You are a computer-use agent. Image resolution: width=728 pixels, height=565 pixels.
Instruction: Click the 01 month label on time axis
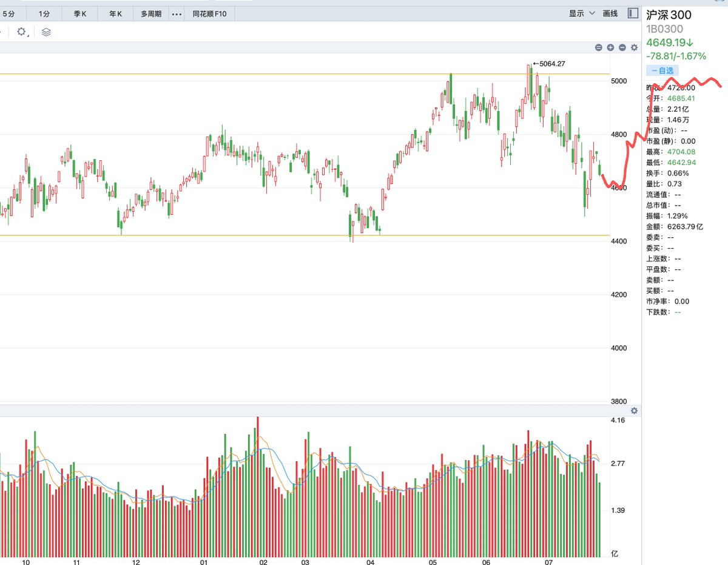204,563
